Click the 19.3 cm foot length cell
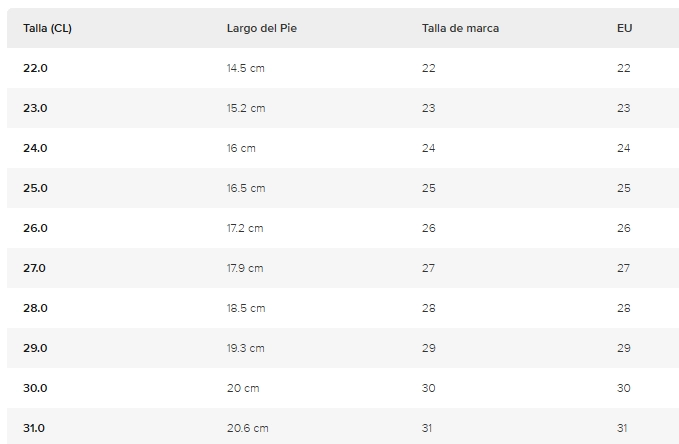The width and height of the screenshot is (679, 444). click(x=246, y=348)
